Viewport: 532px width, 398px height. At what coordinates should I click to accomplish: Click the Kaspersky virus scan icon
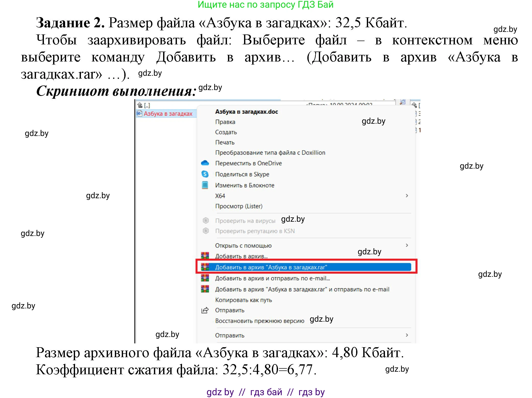pyautogui.click(x=206, y=220)
